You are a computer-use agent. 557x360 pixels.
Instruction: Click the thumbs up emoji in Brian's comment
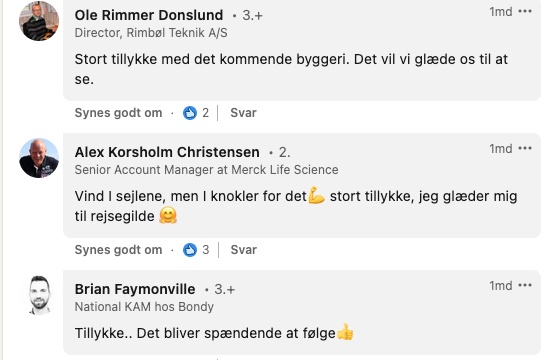tap(345, 332)
